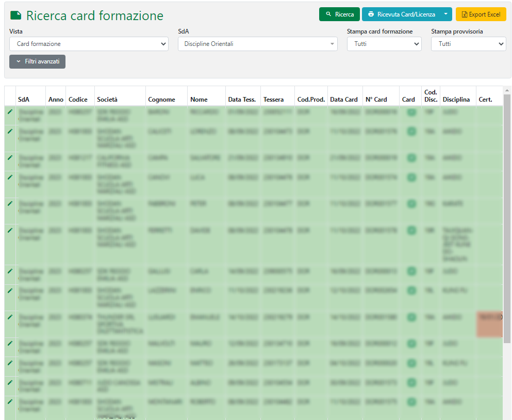Toggle the green Card check in the fifth row
512x420 pixels.
pyautogui.click(x=411, y=204)
